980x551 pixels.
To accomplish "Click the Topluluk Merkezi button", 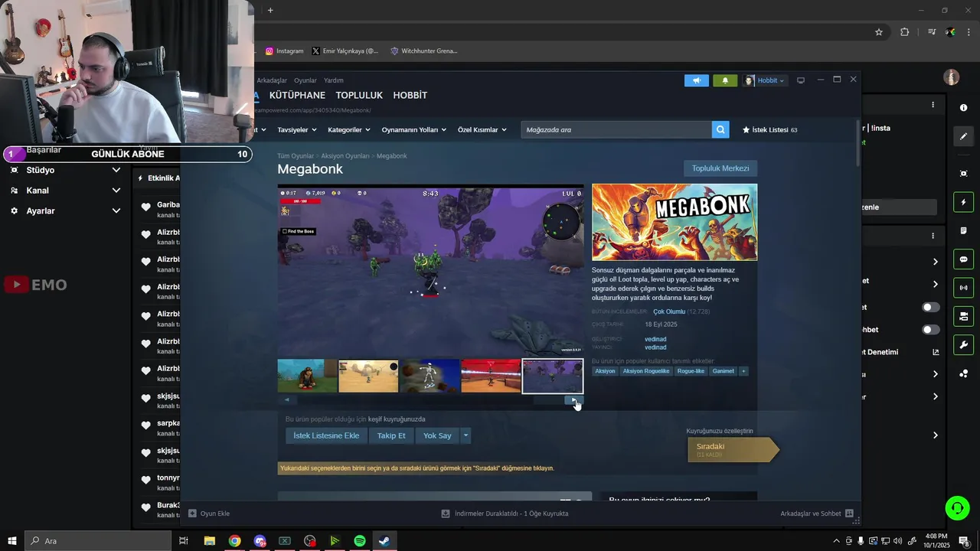I will click(720, 168).
